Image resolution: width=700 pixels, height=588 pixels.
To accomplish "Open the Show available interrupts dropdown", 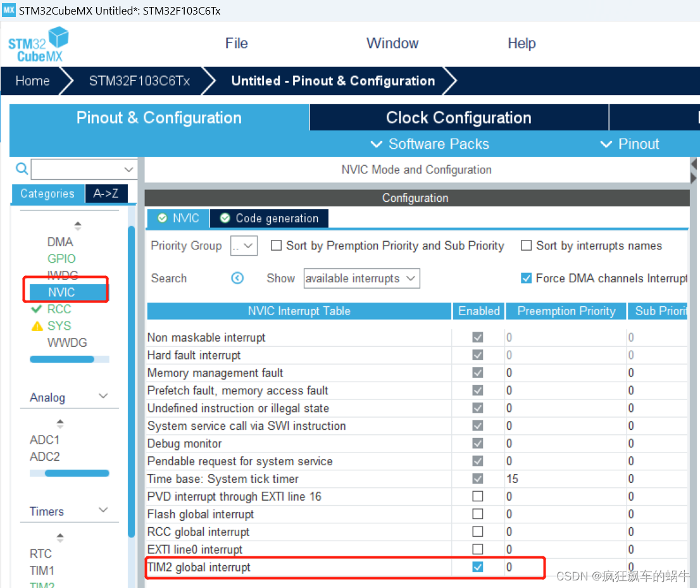I will pyautogui.click(x=361, y=278).
